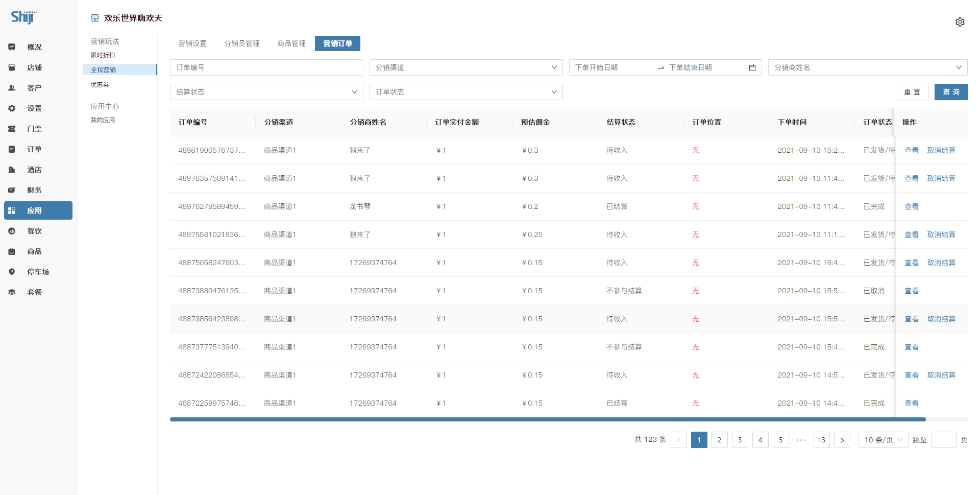Viewport: 980px width, 495px height.
Task: Click the calendar icon in date range
Action: click(x=752, y=67)
